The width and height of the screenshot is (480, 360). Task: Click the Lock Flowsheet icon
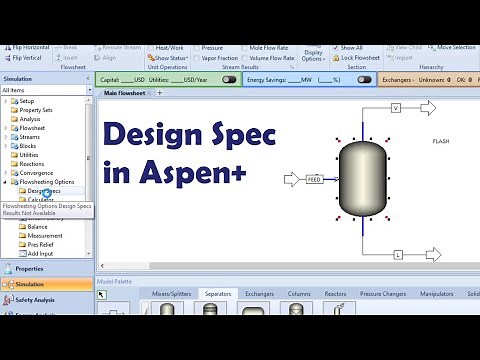coord(336,58)
